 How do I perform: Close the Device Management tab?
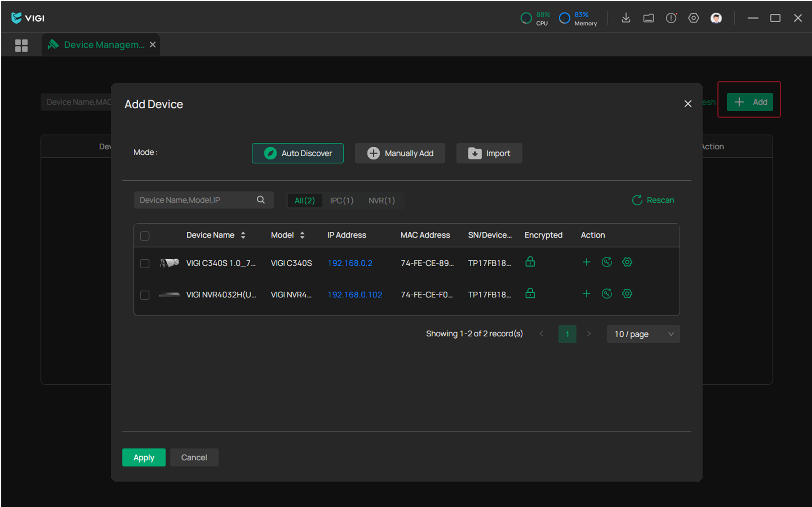153,44
